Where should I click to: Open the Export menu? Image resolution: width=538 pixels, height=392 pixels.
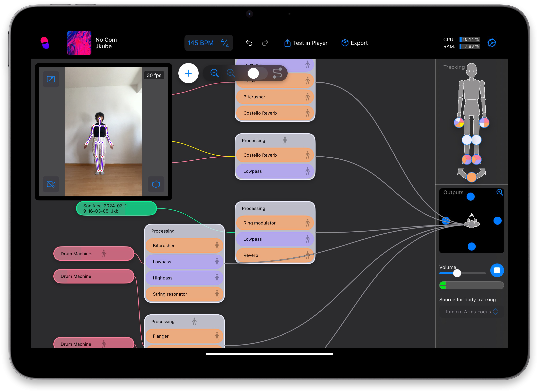[354, 43]
